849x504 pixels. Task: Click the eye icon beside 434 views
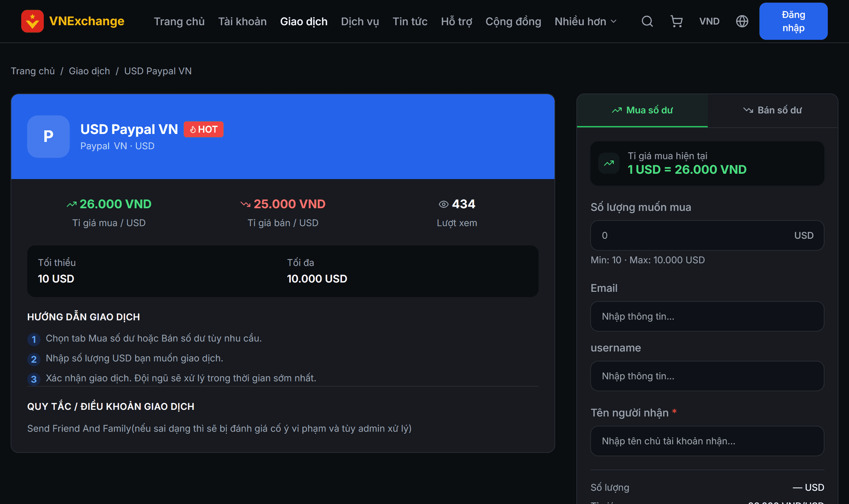(444, 204)
